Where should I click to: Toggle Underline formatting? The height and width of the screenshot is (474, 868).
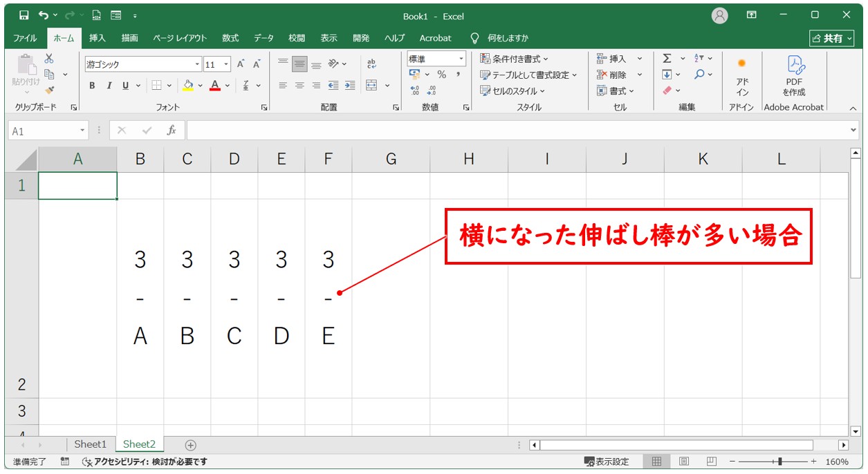click(x=125, y=86)
